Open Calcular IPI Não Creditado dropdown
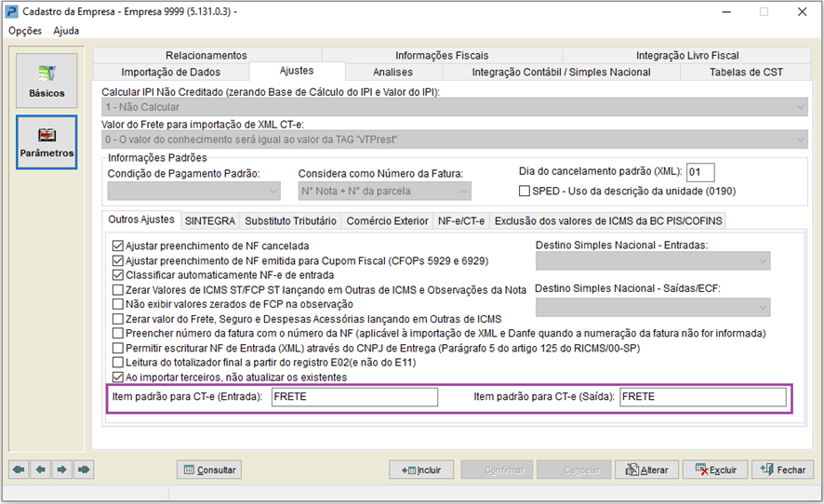This screenshot has height=504, width=824. point(454,107)
